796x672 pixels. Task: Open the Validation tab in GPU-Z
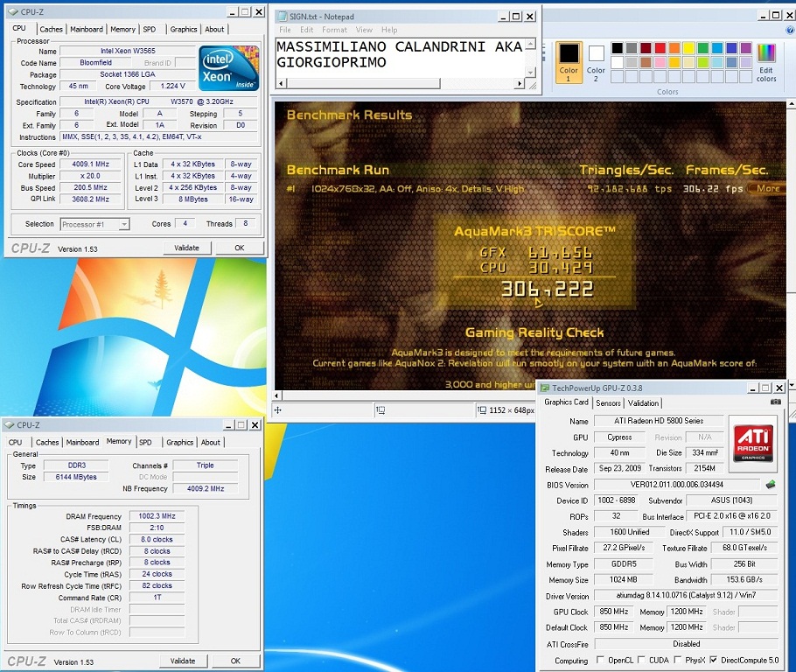[x=643, y=402]
